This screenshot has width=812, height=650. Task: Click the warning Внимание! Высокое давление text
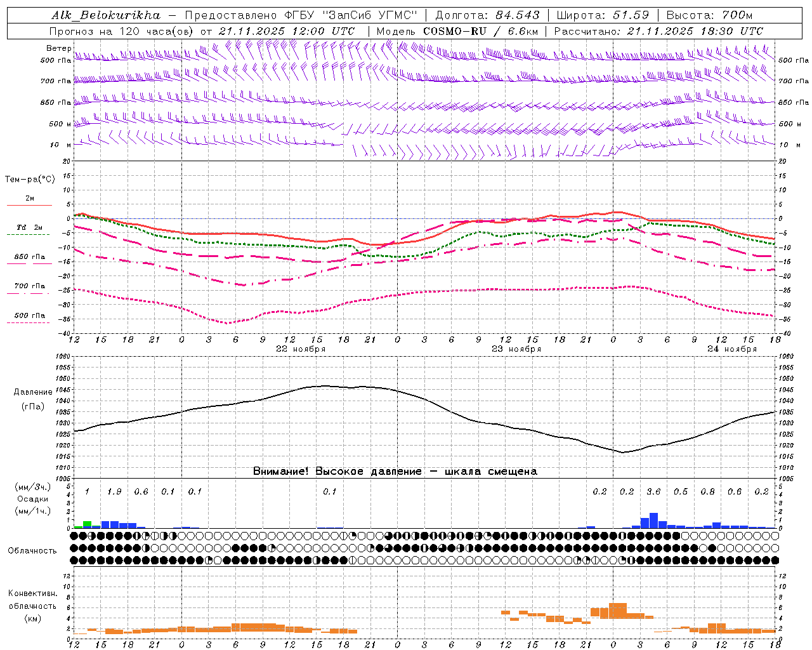(337, 472)
